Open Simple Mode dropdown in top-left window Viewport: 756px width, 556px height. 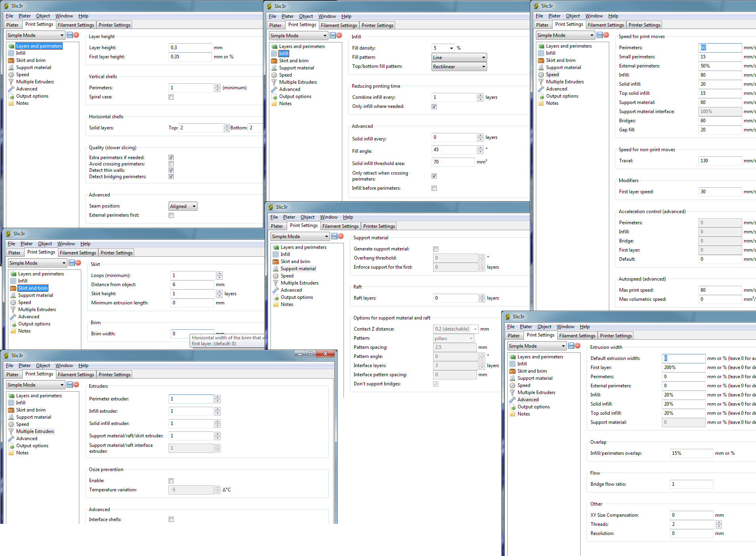coord(35,35)
